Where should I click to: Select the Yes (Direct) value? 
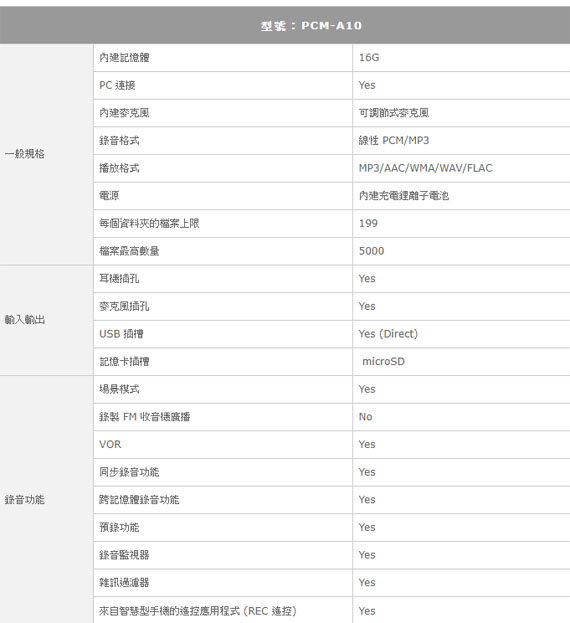[x=388, y=334]
